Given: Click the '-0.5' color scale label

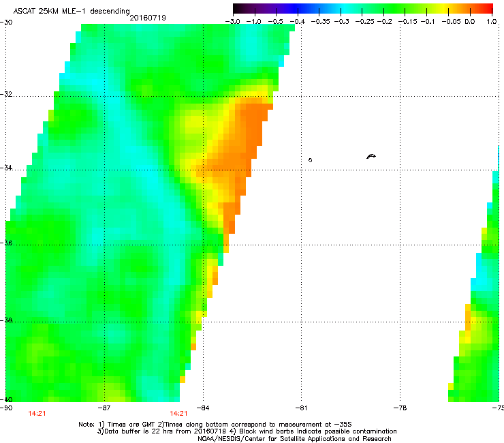Looking at the screenshot, I should coord(275,22).
